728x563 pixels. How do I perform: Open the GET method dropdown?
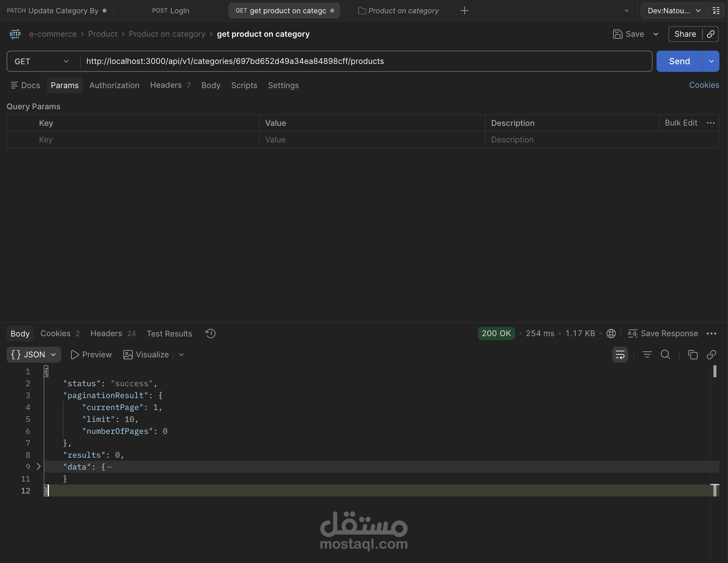point(42,61)
